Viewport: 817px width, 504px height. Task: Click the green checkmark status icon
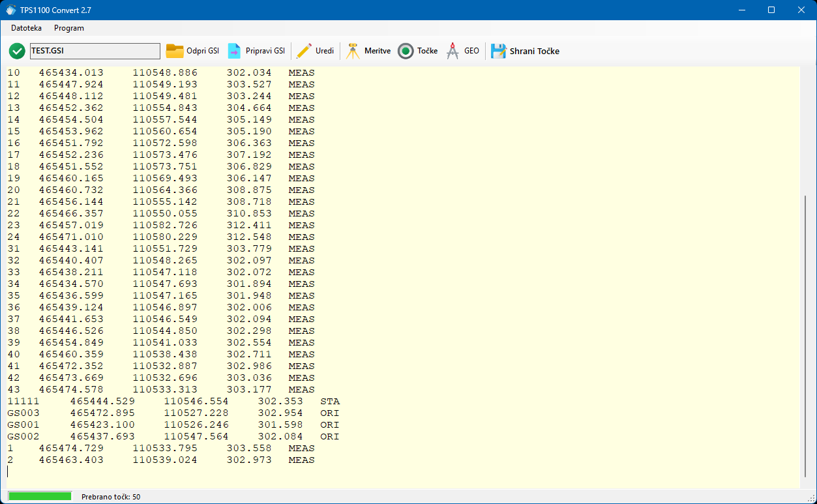tap(17, 51)
